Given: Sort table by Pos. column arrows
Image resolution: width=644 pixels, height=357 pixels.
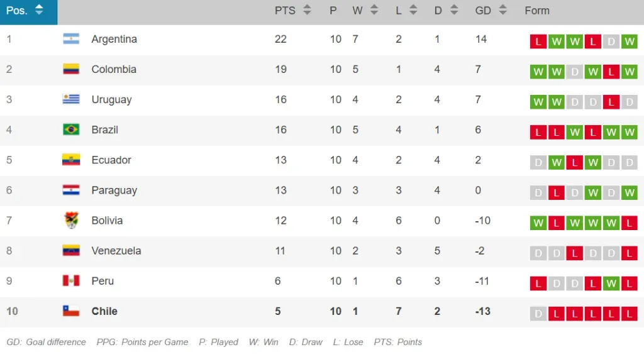Looking at the screenshot, I should 39,11.
